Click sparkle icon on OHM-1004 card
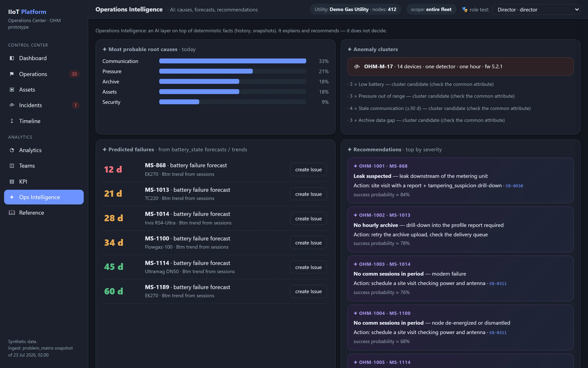The width and height of the screenshot is (588, 368). coord(355,313)
